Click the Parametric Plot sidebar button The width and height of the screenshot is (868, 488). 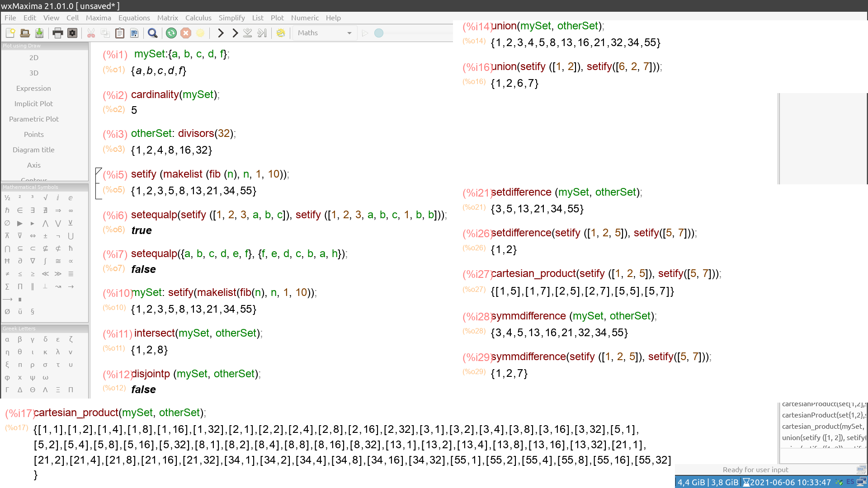[33, 119]
